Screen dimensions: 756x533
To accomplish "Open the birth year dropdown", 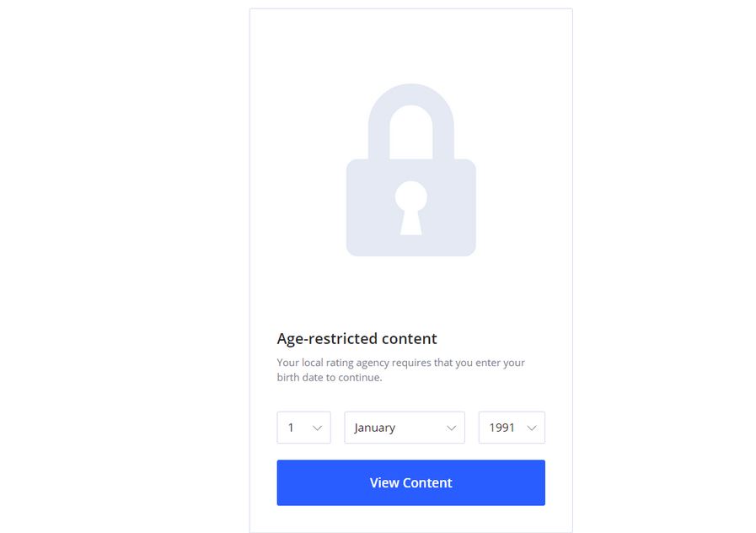I will click(x=512, y=428).
